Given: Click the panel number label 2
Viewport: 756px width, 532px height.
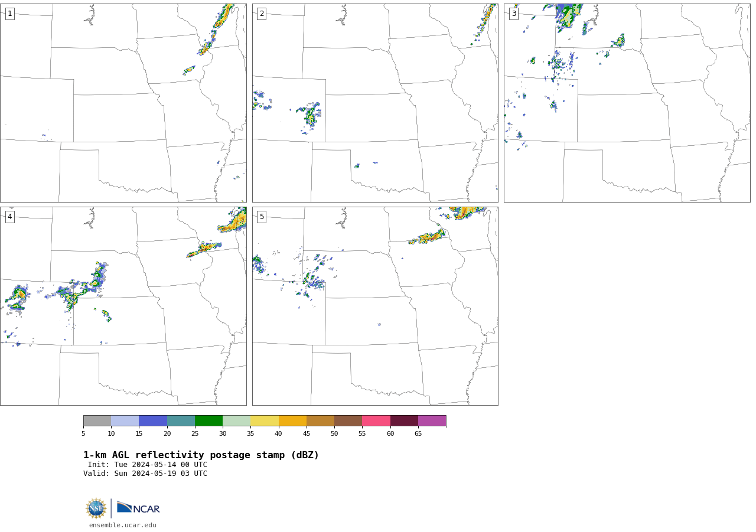Looking at the screenshot, I should [262, 14].
